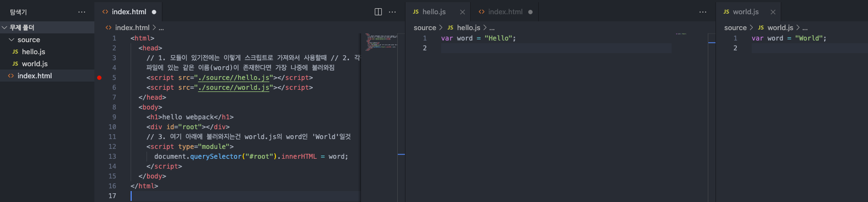The image size is (868, 202).
Task: Activate the hello.js editor tab
Action: click(433, 11)
